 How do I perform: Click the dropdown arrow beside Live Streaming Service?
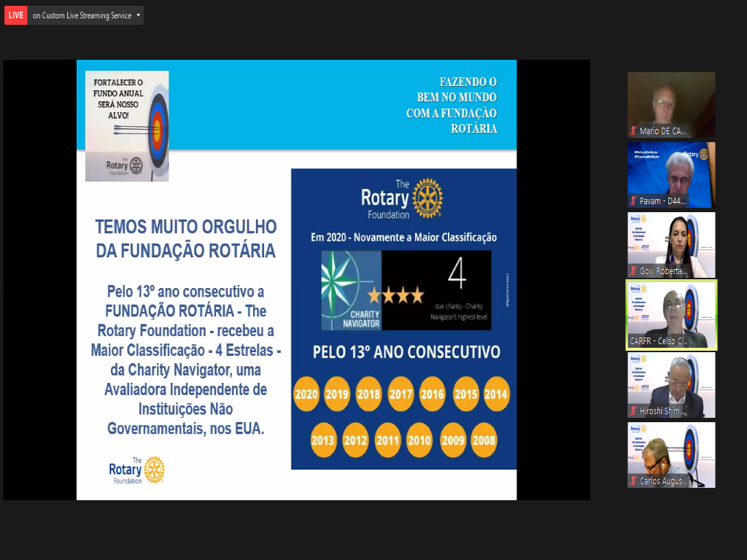click(x=138, y=15)
